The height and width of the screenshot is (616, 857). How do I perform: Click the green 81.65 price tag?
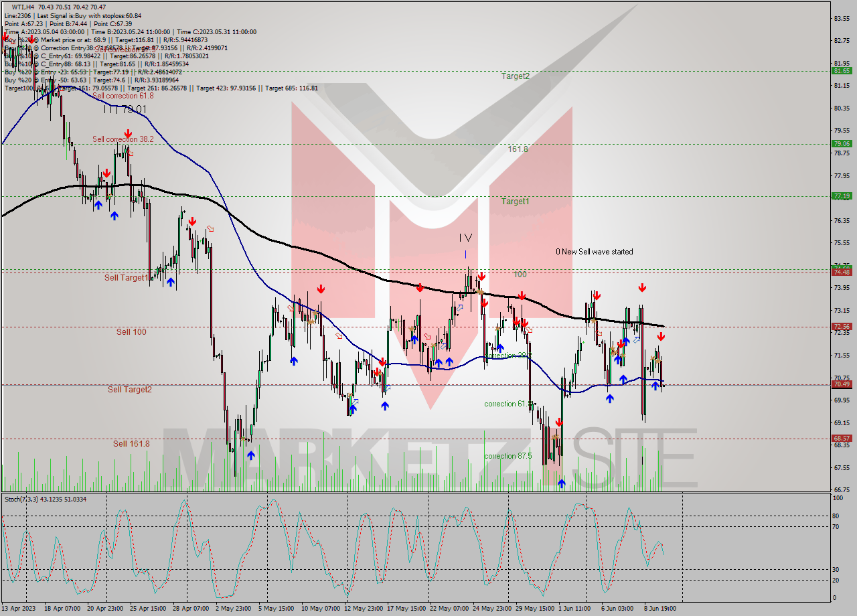pos(842,70)
